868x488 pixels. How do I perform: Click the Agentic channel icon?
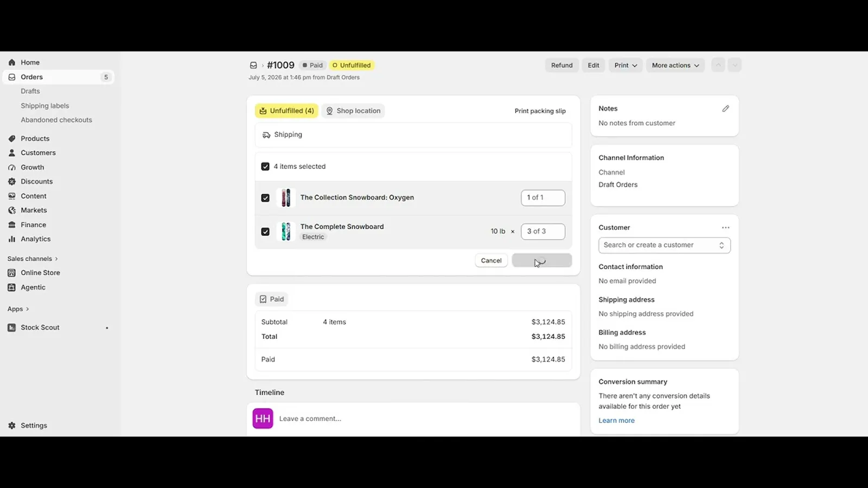click(12, 287)
